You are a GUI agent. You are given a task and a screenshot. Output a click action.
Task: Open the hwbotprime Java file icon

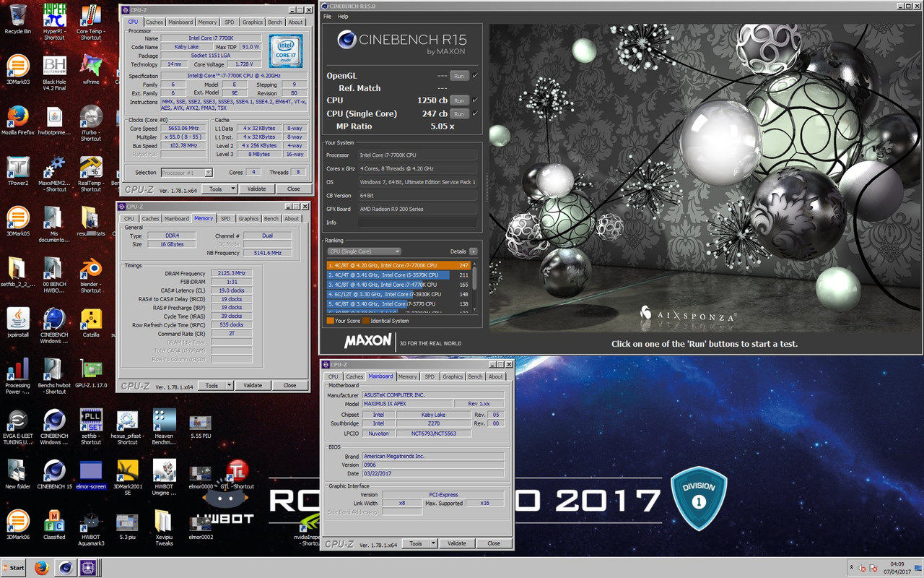54,120
